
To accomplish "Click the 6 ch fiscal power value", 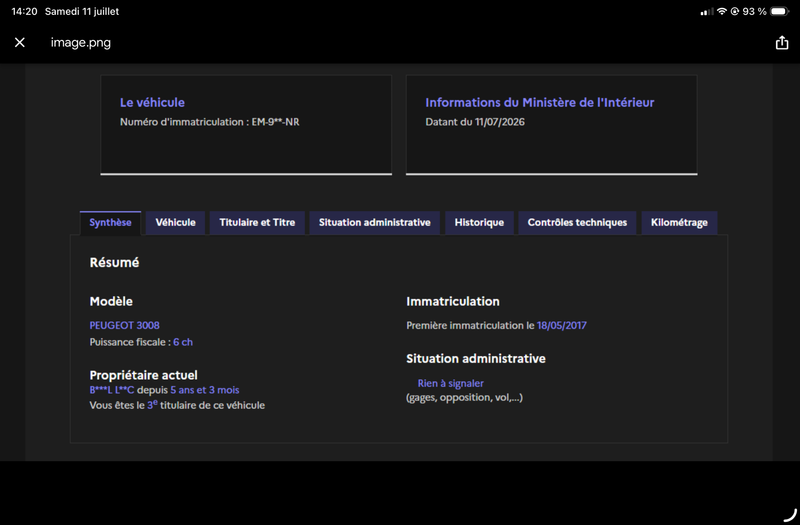I will (183, 342).
